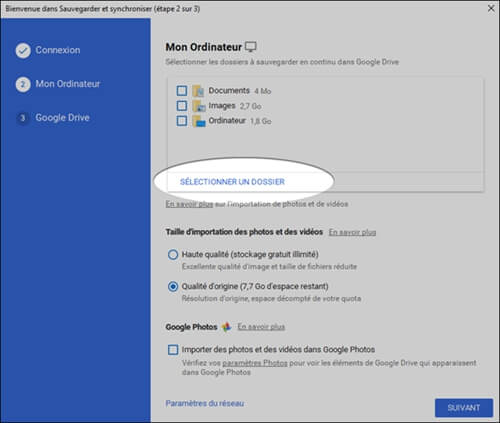500x423 pixels.
Task: Click the Ordinateur folder icon
Action: (199, 121)
